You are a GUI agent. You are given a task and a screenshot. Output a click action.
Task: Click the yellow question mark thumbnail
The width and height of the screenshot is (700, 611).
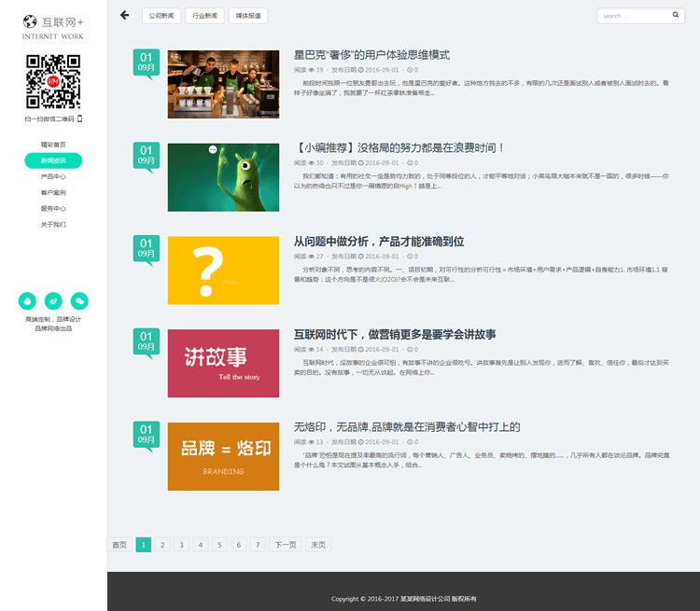[x=223, y=271]
